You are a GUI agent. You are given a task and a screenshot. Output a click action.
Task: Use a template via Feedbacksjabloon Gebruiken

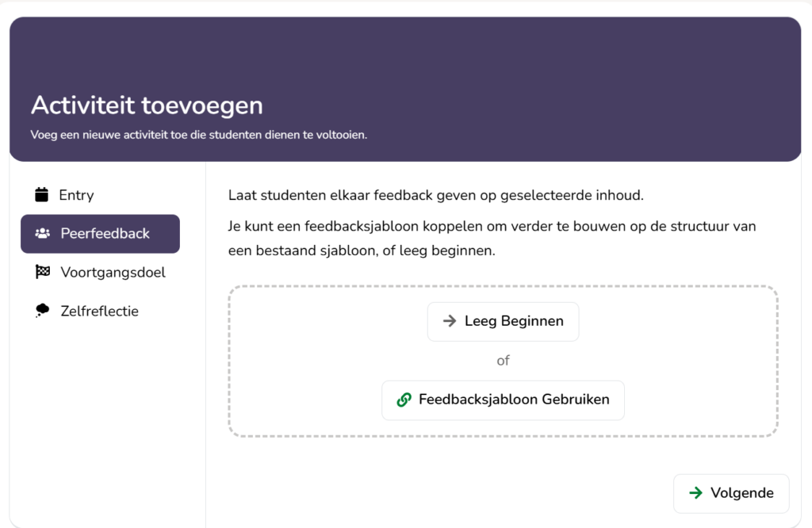point(503,400)
